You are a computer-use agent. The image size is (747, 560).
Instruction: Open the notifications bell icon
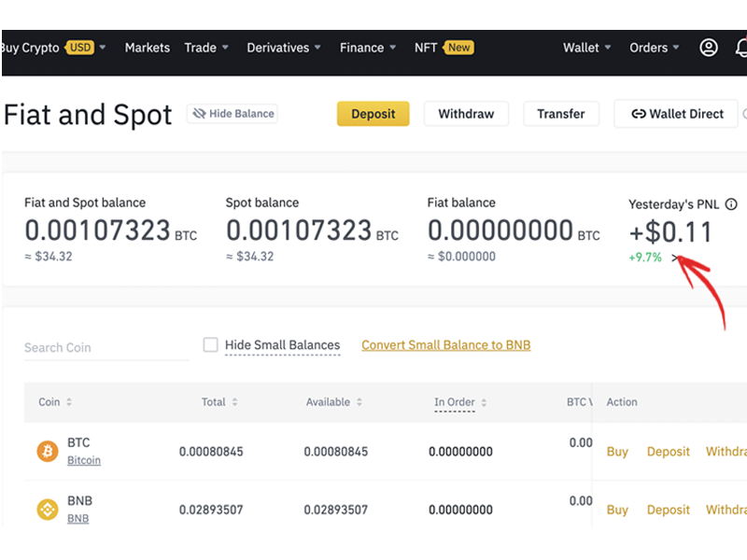pos(740,48)
